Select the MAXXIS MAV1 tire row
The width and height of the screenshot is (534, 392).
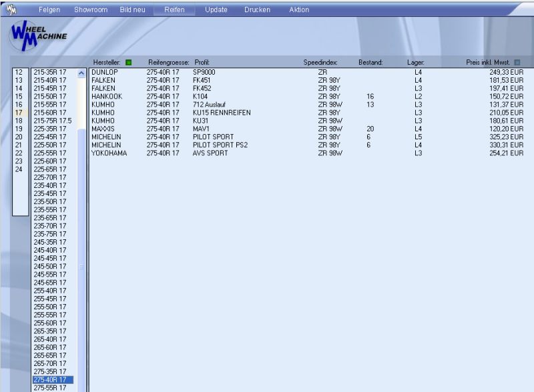coord(308,129)
